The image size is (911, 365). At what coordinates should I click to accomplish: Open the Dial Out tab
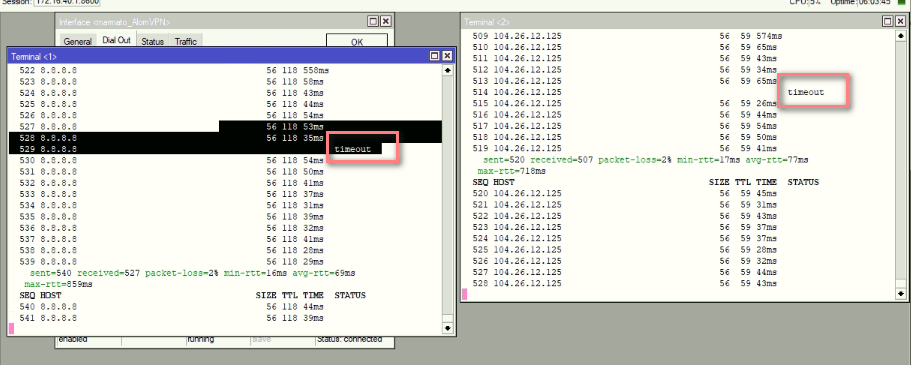(116, 40)
